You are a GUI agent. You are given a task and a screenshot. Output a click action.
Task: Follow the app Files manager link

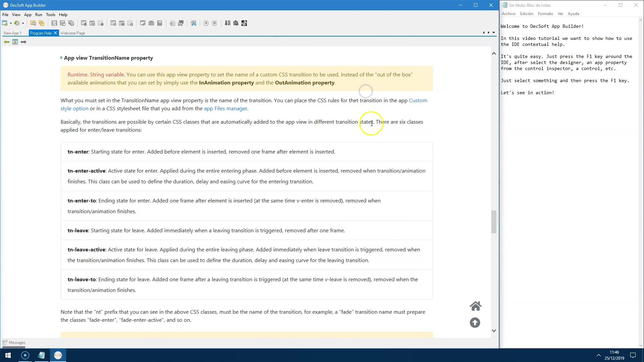pos(225,109)
